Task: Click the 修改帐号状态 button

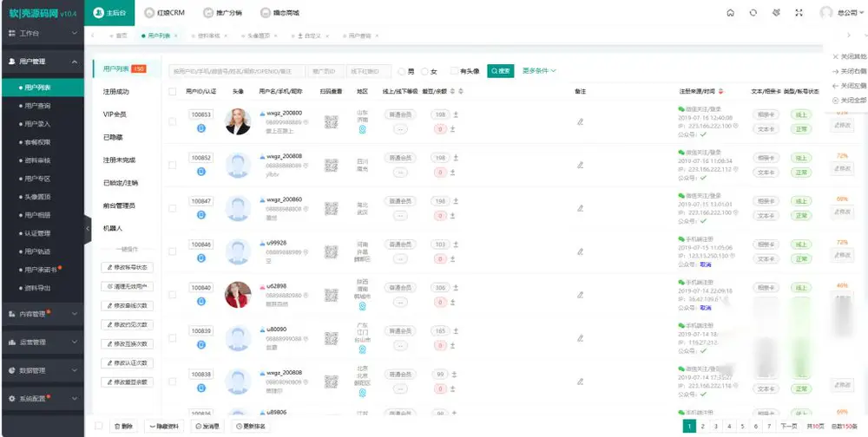Action: pos(128,268)
